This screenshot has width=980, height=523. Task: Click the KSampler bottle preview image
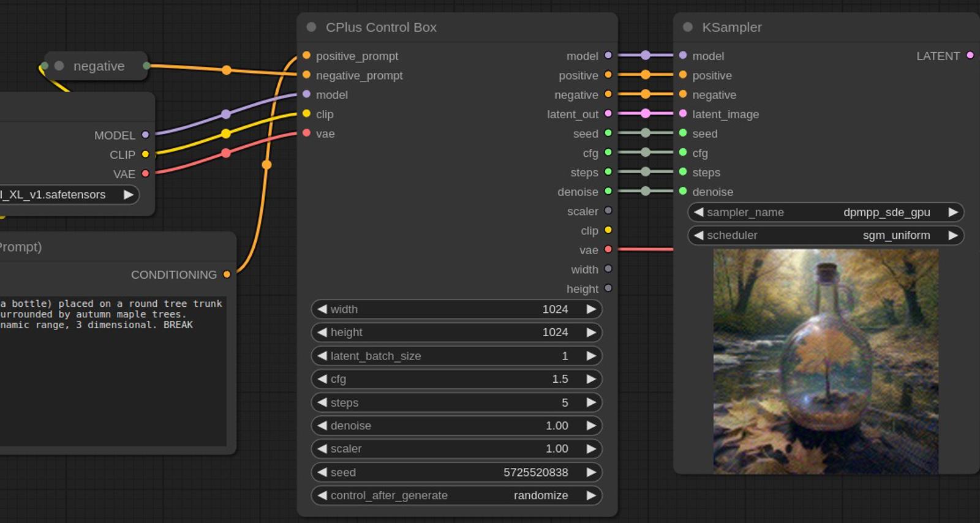pyautogui.click(x=826, y=361)
